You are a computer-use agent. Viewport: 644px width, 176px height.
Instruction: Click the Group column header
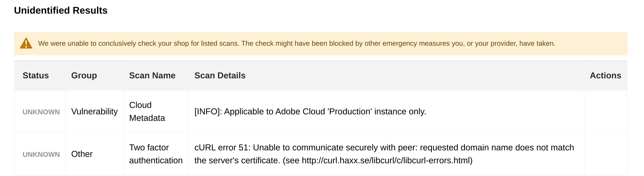click(x=84, y=75)
